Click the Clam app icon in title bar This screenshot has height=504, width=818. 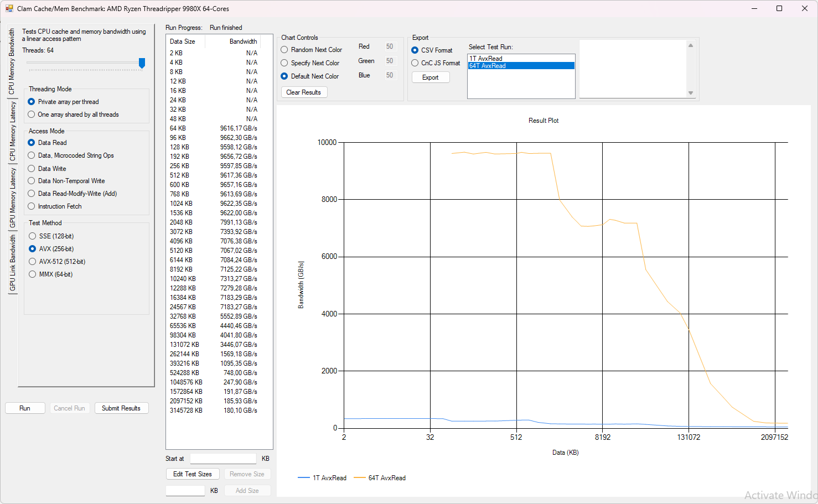click(9, 8)
